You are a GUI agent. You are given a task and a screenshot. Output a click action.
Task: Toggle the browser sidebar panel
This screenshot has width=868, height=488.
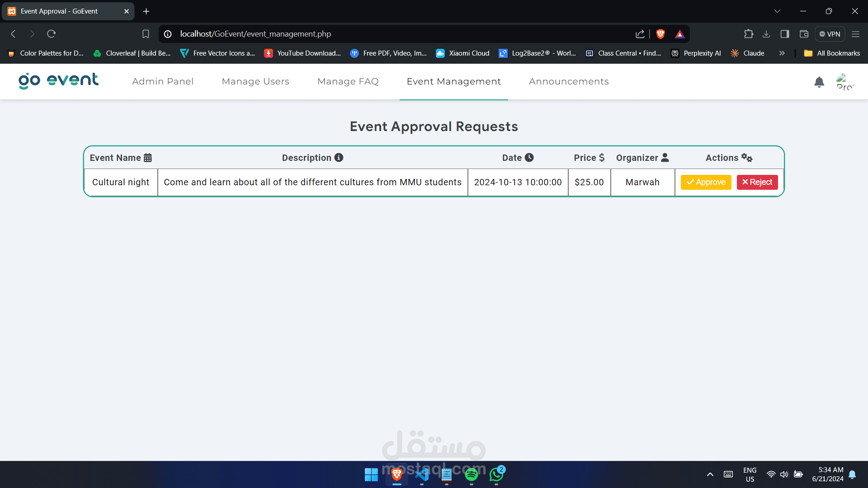(x=785, y=34)
